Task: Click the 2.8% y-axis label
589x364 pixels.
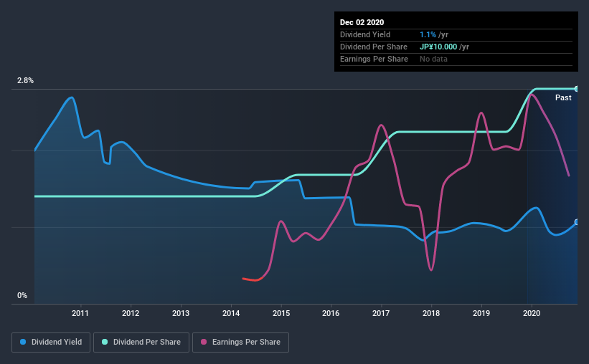Action: click(x=25, y=81)
